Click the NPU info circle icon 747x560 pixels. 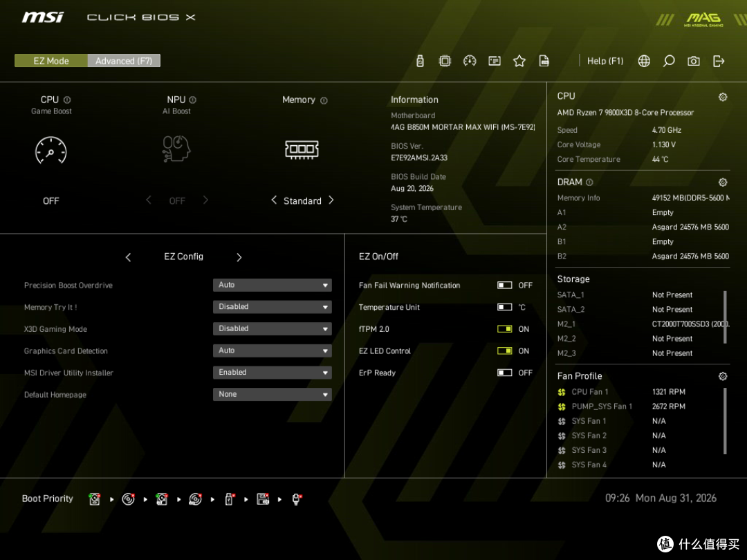tap(192, 100)
